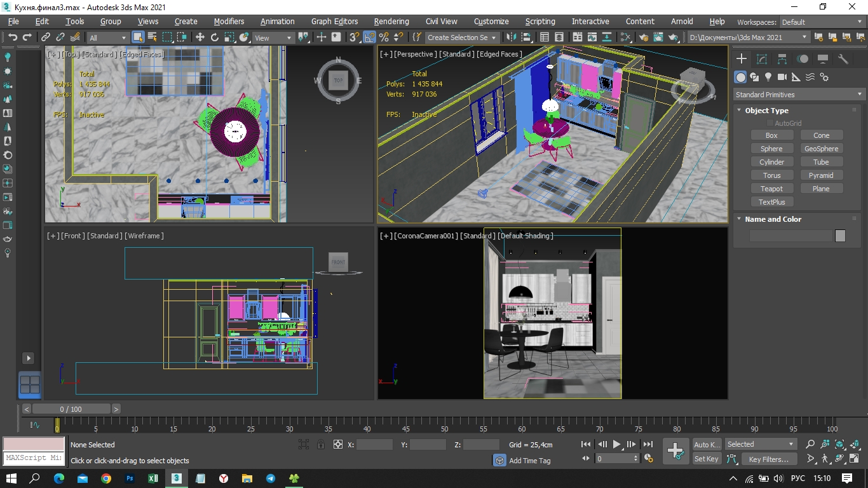Screen dimensions: 868x488
Task: Activate the Unlink Selection tool
Action: click(x=60, y=37)
